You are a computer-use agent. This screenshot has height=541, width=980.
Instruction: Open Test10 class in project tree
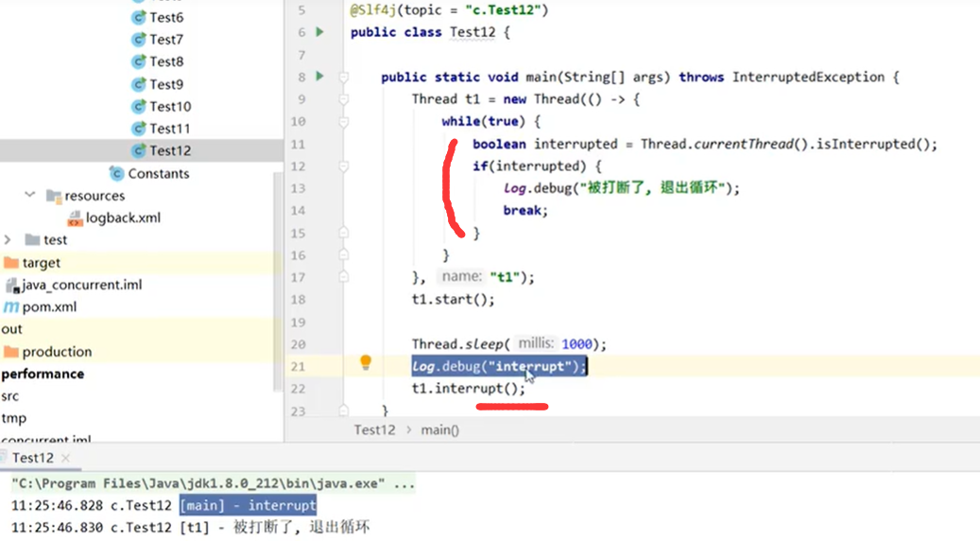tap(170, 106)
